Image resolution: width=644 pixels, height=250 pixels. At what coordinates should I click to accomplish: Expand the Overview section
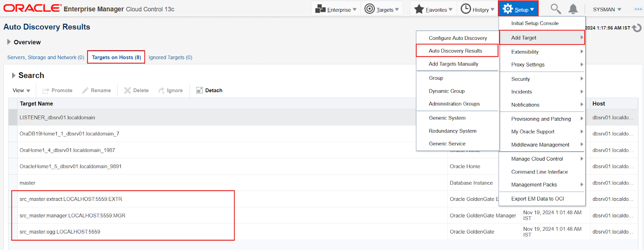[x=9, y=42]
